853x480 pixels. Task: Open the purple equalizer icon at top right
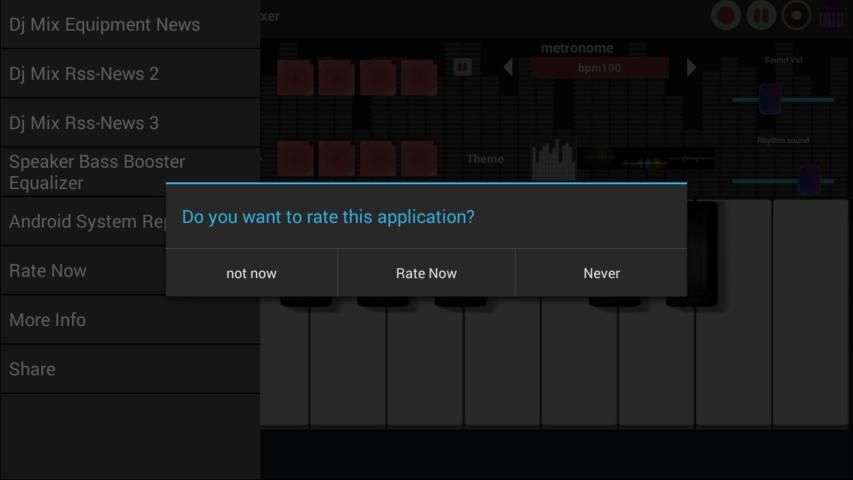pos(832,15)
